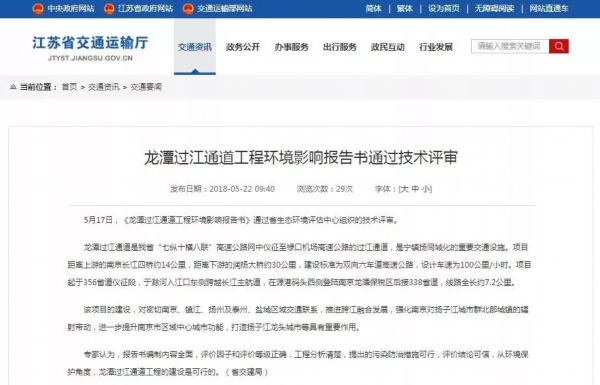Click the red search magnifier icon

tap(559, 46)
